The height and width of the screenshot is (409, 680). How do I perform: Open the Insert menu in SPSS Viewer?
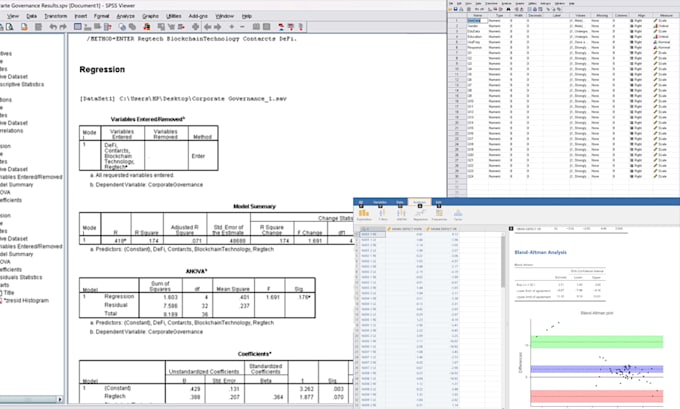pyautogui.click(x=81, y=16)
